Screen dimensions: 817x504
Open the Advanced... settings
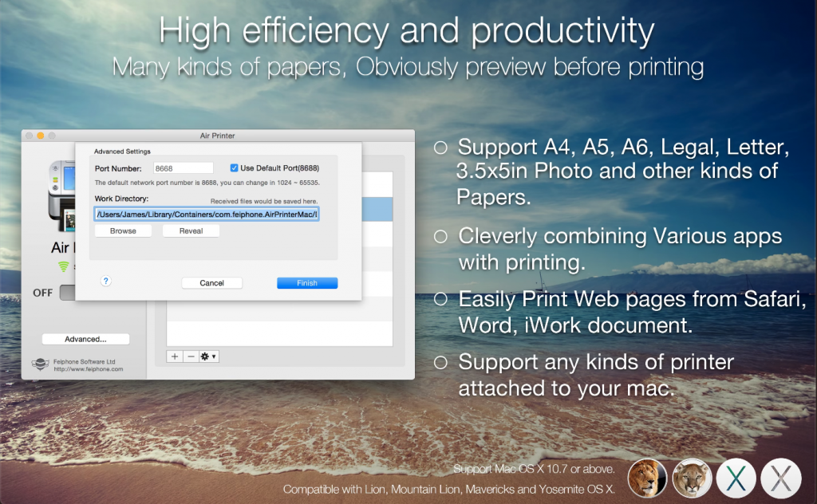click(x=85, y=338)
